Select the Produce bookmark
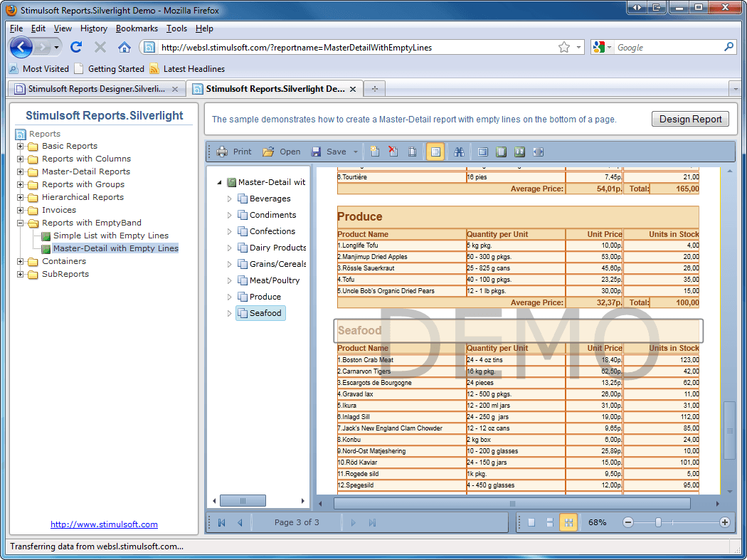This screenshot has height=560, width=747. [265, 297]
